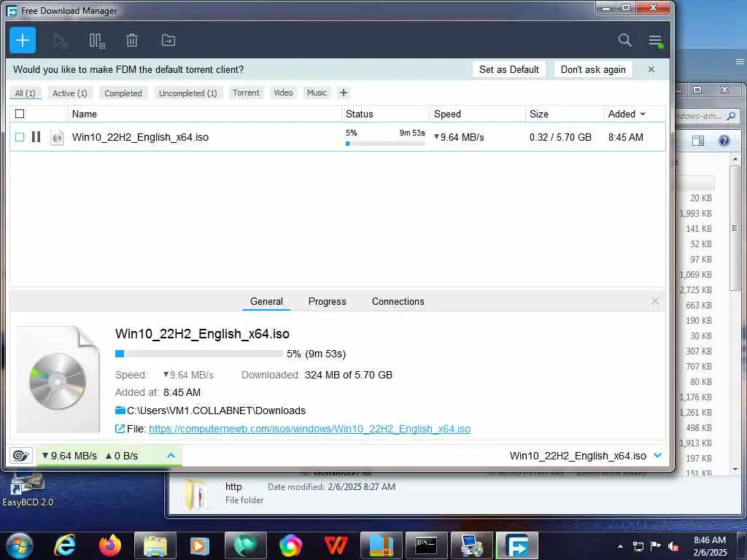747x560 pixels.
Task: Click the 0.32 / 5.70 GB size value
Action: [x=560, y=137]
